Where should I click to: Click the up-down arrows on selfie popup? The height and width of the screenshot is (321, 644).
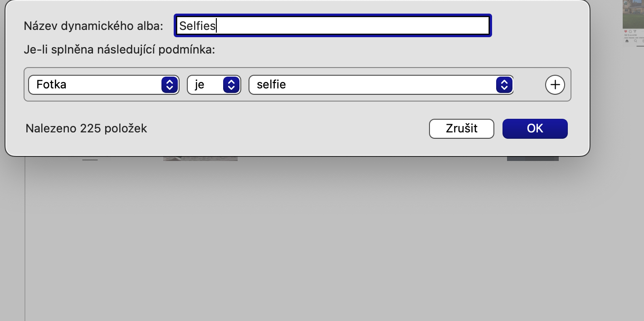coord(504,84)
